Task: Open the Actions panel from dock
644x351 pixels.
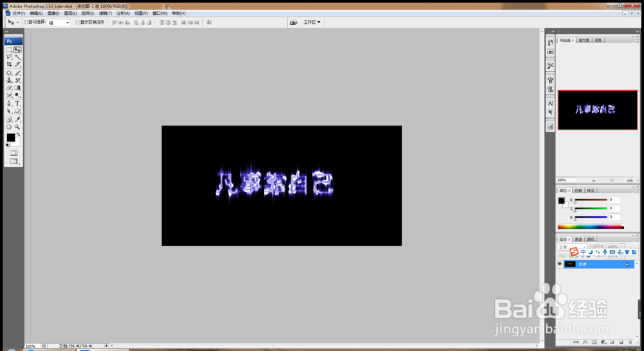Action: point(551,52)
